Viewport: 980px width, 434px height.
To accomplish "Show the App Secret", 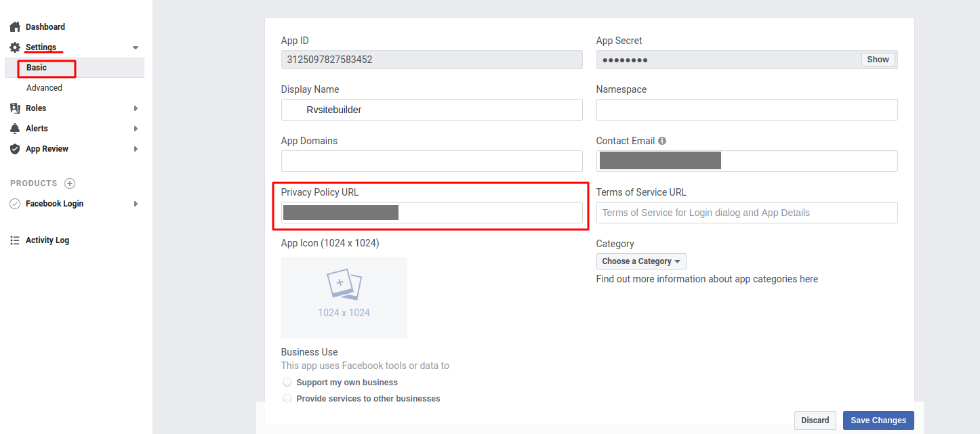I will click(878, 60).
